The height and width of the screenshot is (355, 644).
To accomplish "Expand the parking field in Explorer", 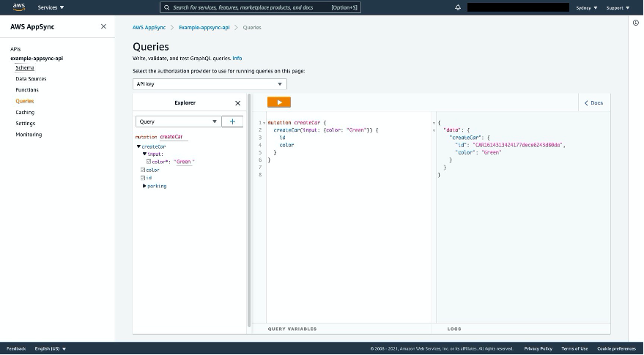I will coord(144,186).
